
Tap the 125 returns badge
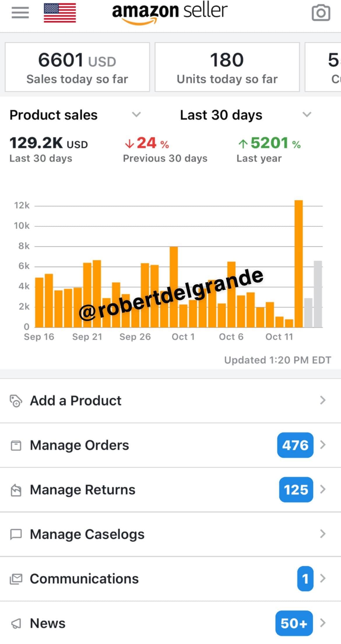pyautogui.click(x=296, y=490)
